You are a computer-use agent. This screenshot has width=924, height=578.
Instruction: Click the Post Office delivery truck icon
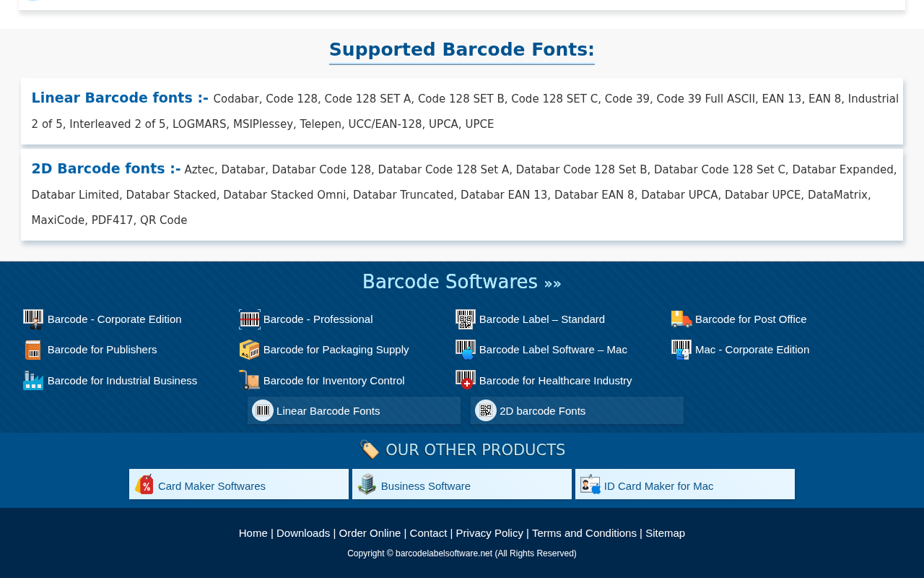point(681,319)
